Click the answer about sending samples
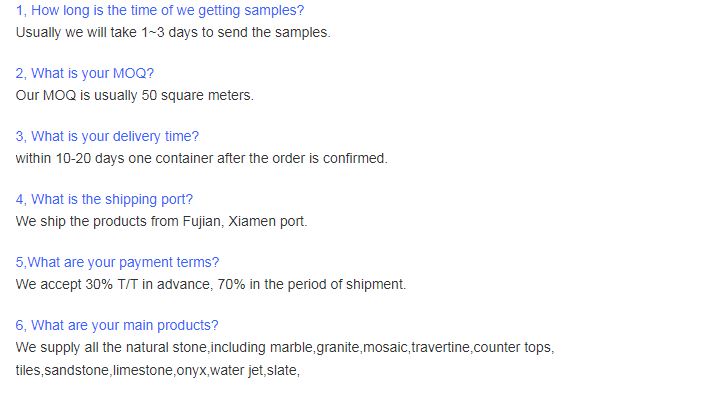The height and width of the screenshot is (405, 721). [x=172, y=32]
